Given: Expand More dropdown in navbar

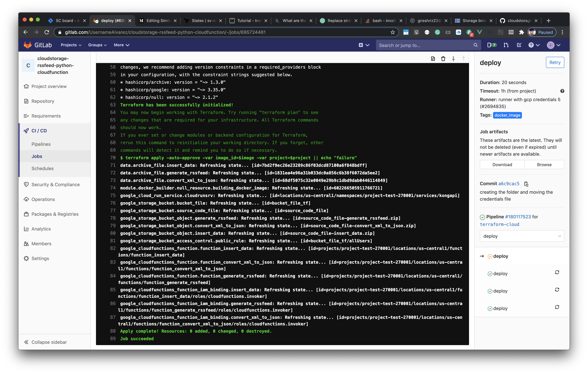Looking at the screenshot, I should 121,45.
